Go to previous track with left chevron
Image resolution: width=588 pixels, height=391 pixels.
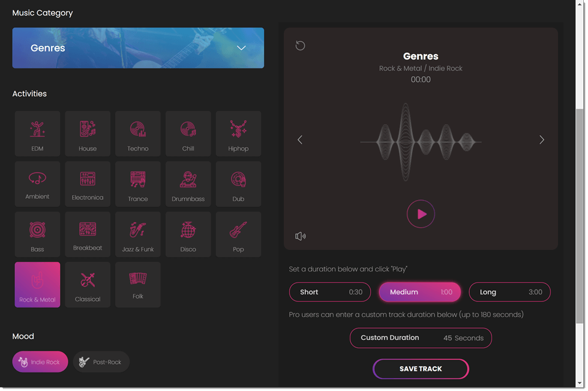coord(300,139)
